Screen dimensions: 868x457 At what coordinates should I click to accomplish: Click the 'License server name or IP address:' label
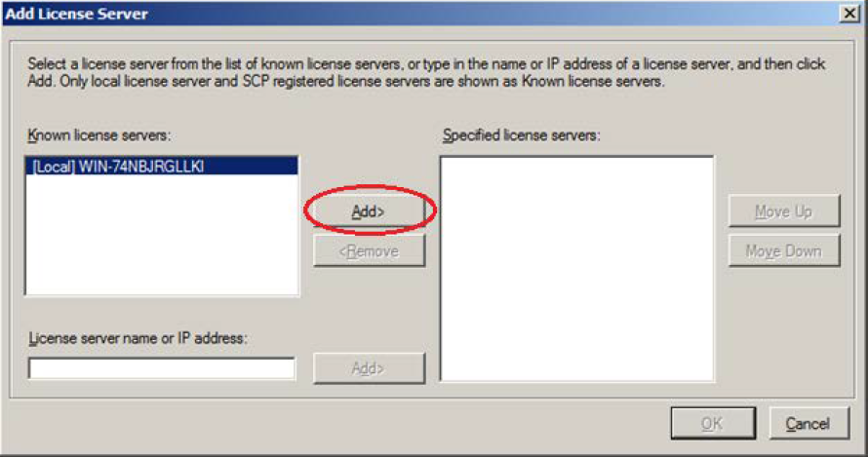coord(138,338)
